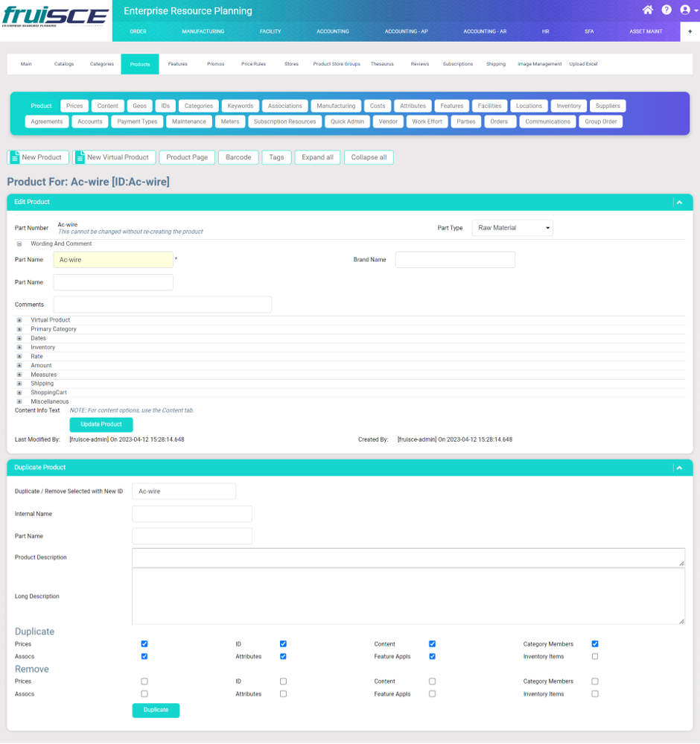700x744 pixels.
Task: Expand the Inventory section
Action: click(x=19, y=347)
